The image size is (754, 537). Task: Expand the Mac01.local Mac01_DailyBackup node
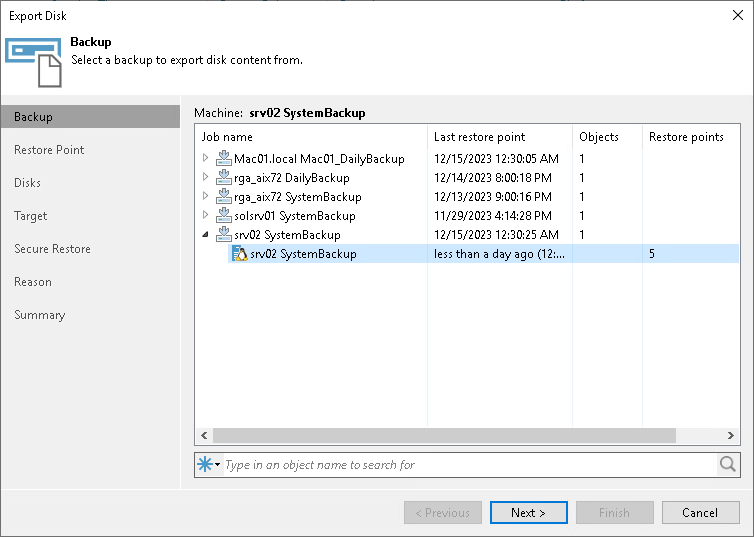click(x=205, y=158)
